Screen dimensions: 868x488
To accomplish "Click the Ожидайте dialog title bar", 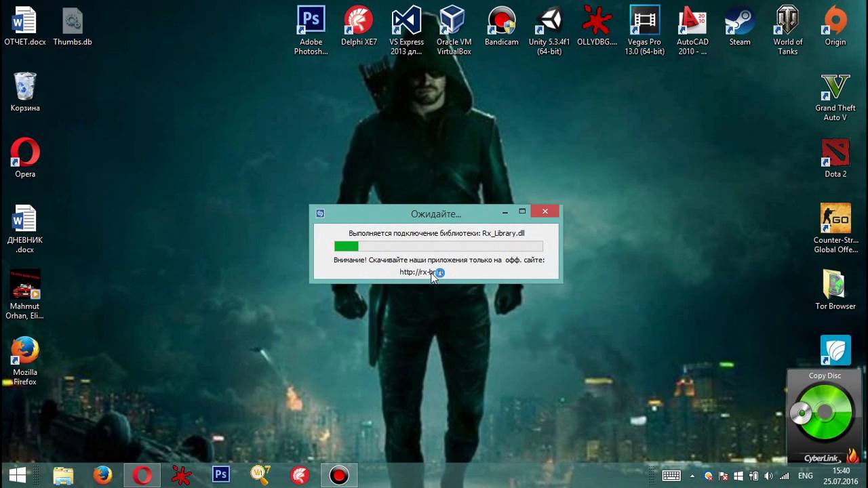I will tap(435, 213).
